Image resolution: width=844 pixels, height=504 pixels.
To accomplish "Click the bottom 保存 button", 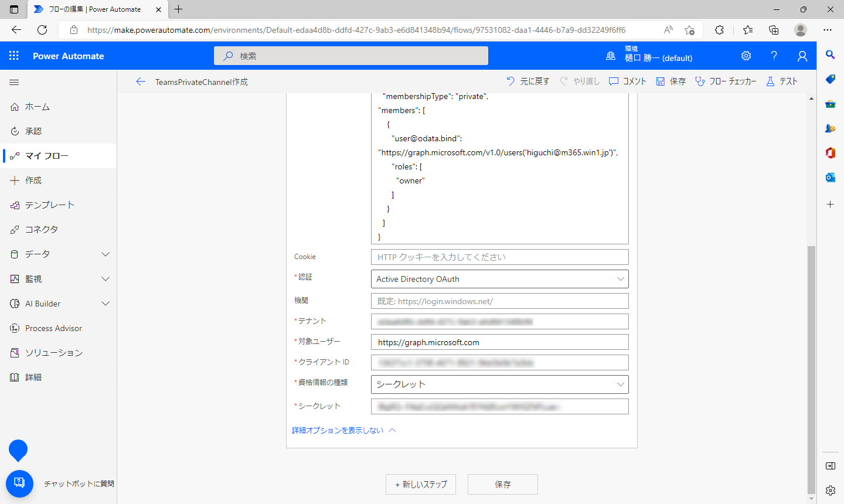I will 503,484.
